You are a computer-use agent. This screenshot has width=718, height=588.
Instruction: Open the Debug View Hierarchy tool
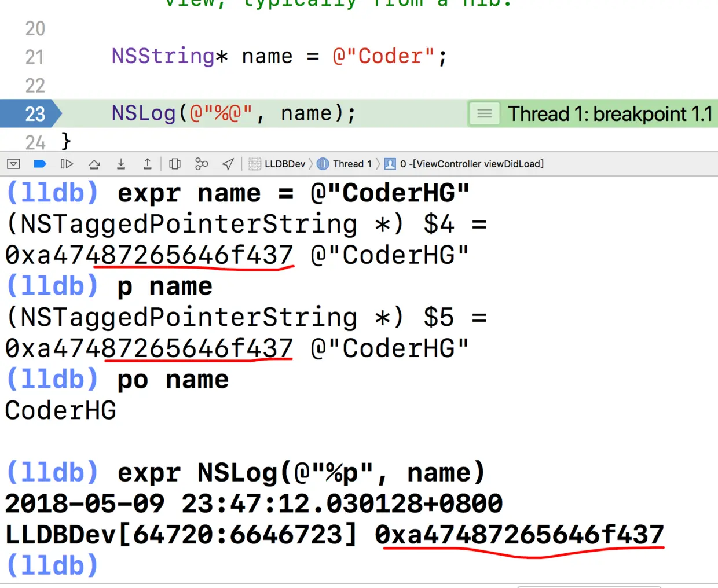tap(174, 164)
